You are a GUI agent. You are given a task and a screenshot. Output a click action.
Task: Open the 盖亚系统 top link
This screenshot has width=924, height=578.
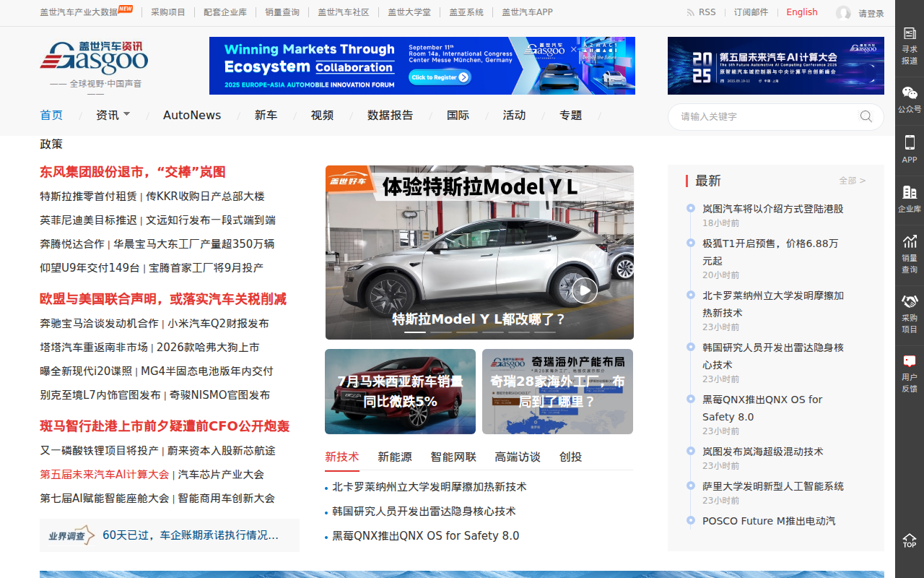click(466, 12)
